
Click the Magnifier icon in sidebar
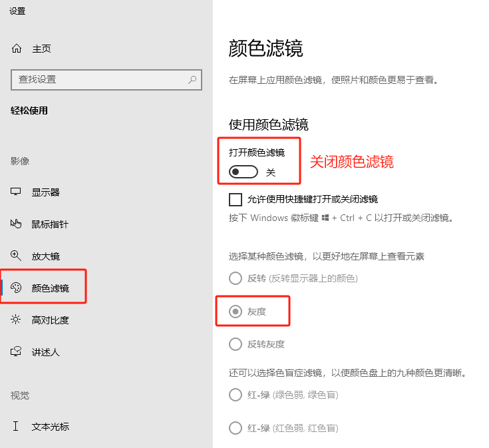[17, 256]
